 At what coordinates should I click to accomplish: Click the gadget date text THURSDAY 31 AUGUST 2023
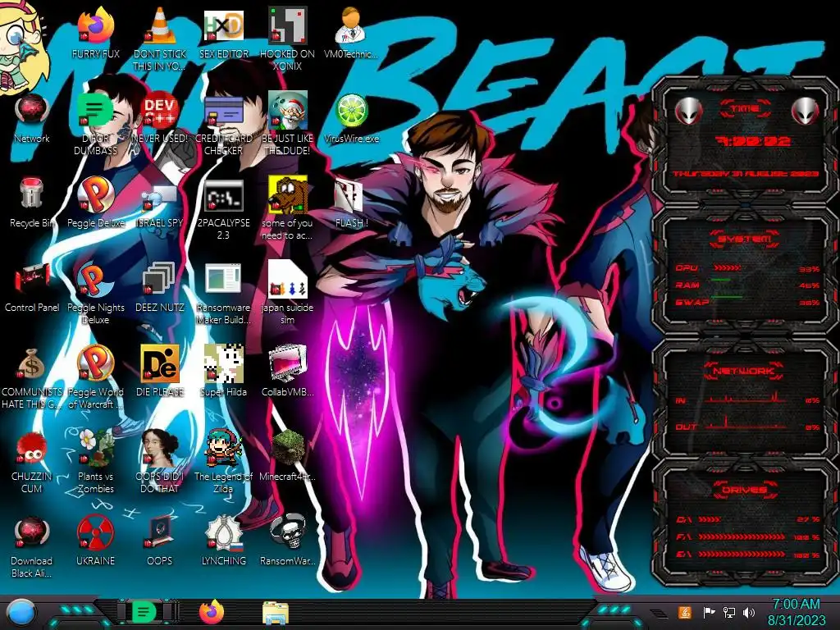[746, 174]
